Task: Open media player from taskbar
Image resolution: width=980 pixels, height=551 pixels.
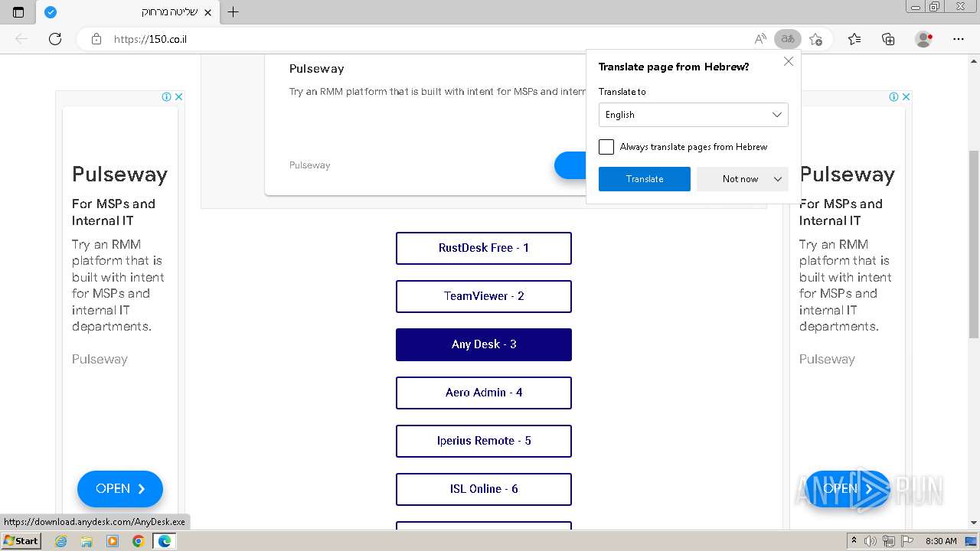Action: pos(113,541)
